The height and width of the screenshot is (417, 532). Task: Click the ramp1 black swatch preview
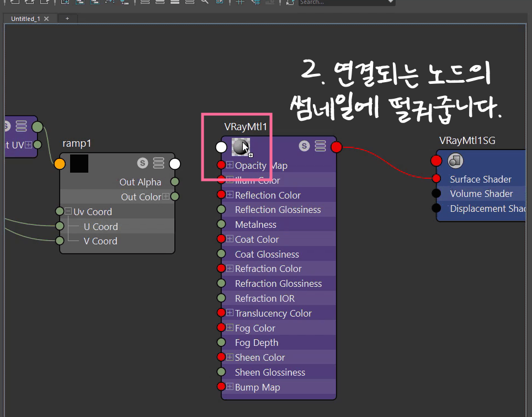[79, 163]
